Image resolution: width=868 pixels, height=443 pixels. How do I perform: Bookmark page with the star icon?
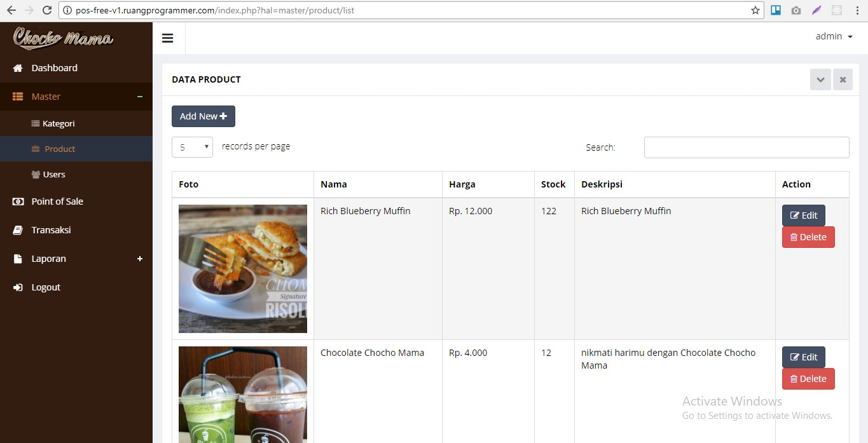click(755, 10)
